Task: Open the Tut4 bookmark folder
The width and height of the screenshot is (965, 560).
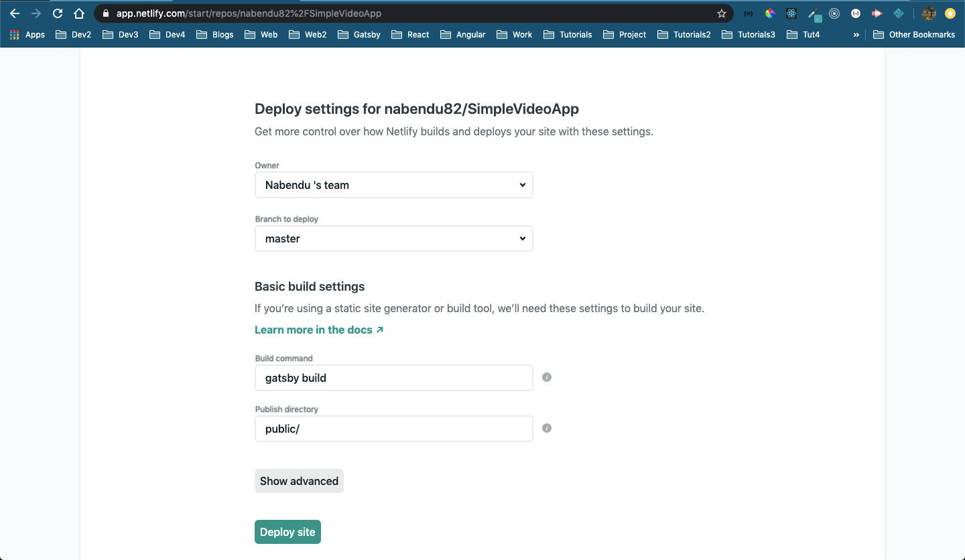Action: click(x=803, y=35)
